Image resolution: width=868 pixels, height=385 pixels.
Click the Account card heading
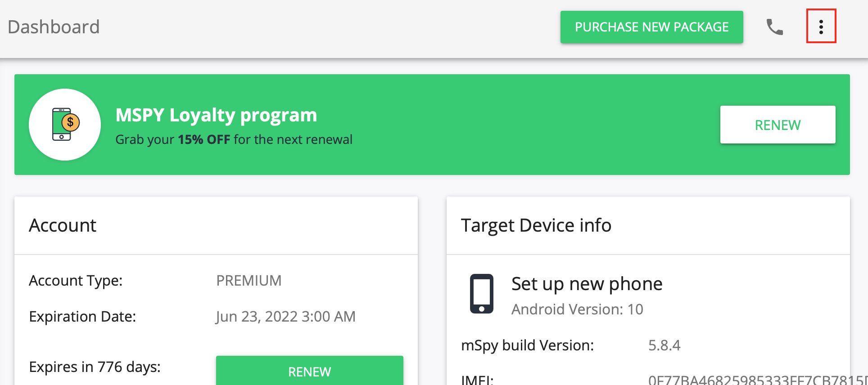[x=63, y=225]
